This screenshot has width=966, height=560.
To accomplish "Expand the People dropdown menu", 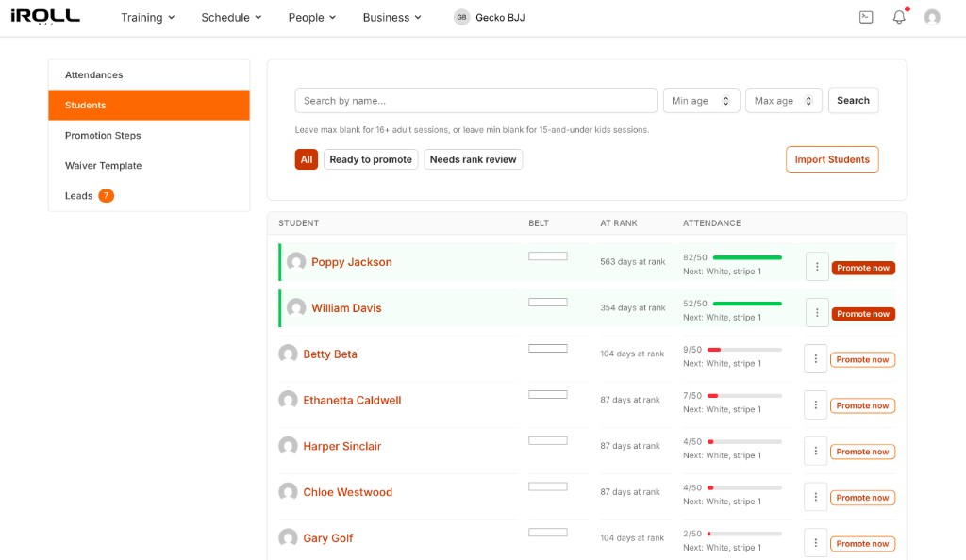I will coord(312,17).
